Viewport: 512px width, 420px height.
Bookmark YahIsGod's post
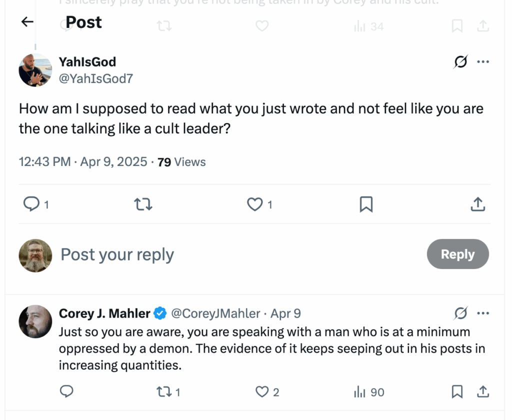366,204
